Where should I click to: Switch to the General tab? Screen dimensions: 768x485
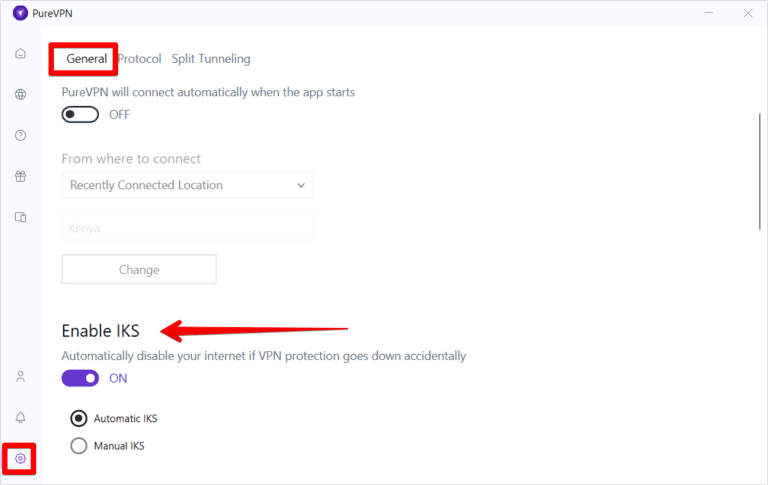87,59
